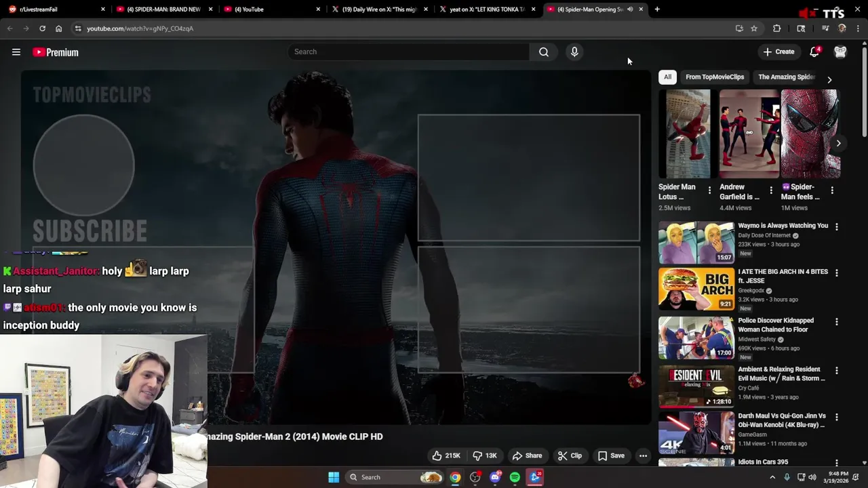The width and height of the screenshot is (868, 488).
Task: Open more actions ellipsis below video
Action: 643,455
